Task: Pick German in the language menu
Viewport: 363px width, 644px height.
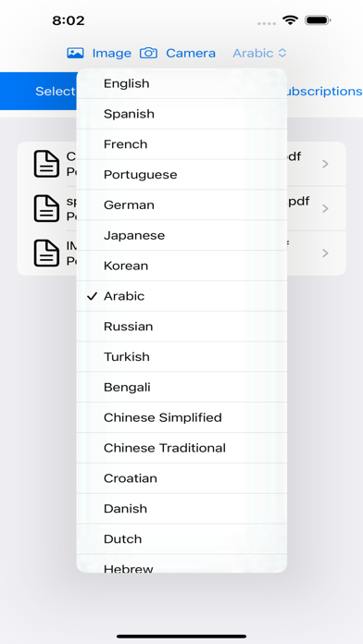Action: (181, 204)
